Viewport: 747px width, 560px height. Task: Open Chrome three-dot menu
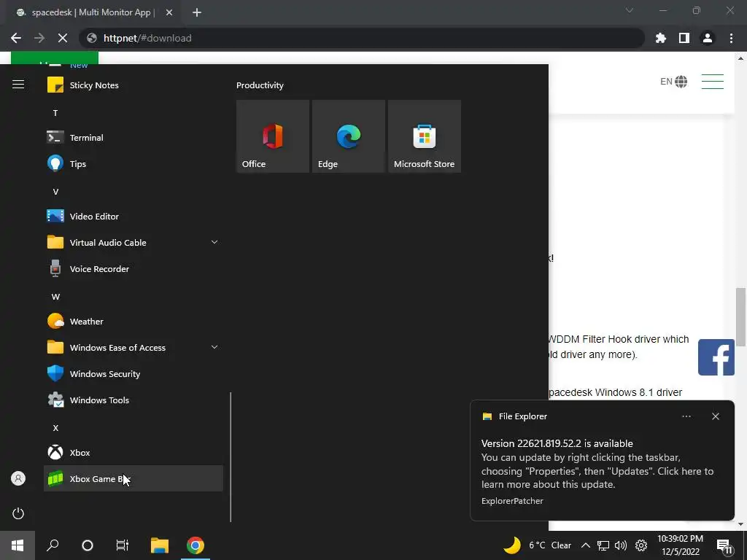(731, 38)
